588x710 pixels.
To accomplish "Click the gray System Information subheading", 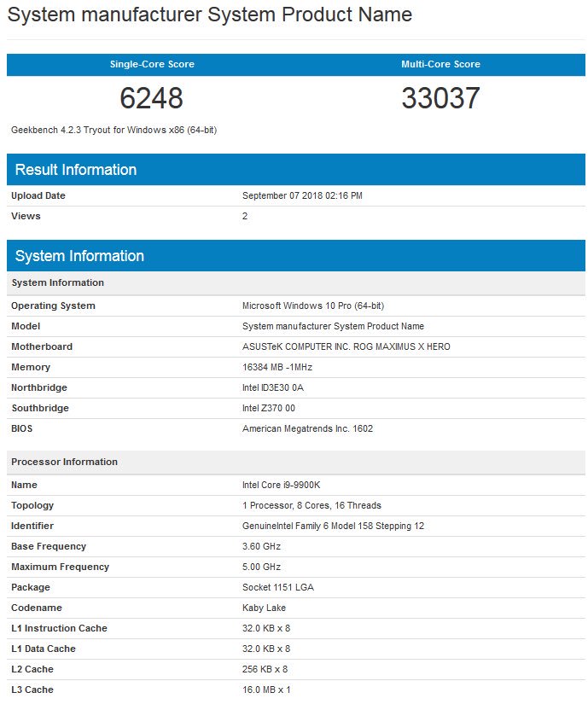I will (x=296, y=283).
